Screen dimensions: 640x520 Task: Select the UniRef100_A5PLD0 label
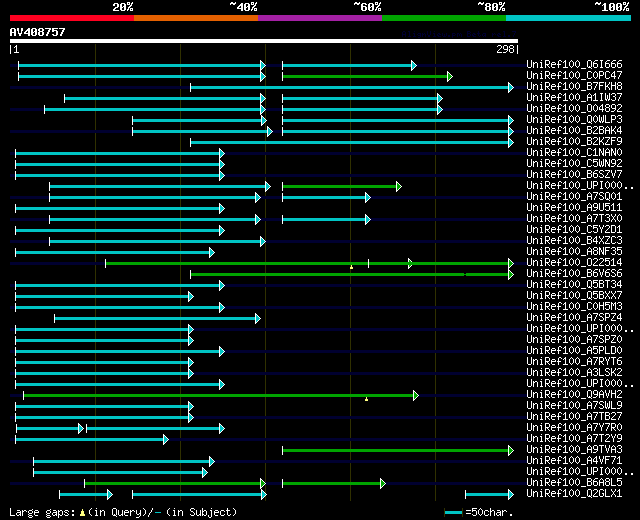tap(574, 351)
